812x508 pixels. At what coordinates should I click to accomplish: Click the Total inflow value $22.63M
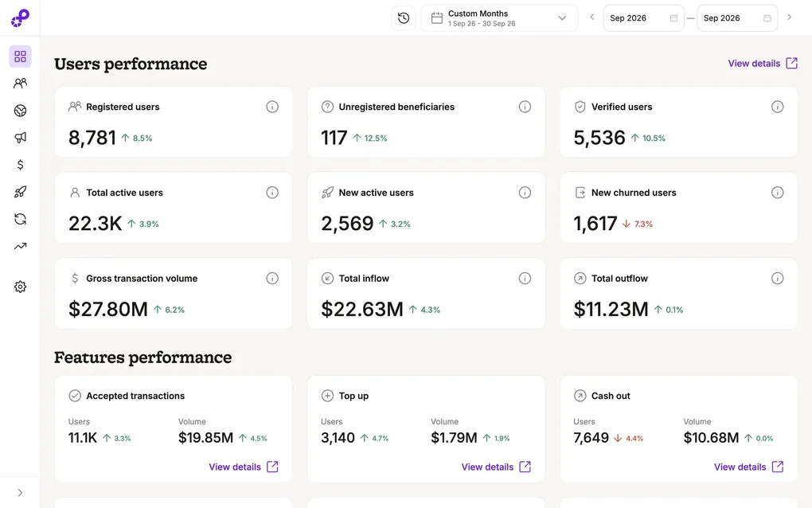[362, 309]
